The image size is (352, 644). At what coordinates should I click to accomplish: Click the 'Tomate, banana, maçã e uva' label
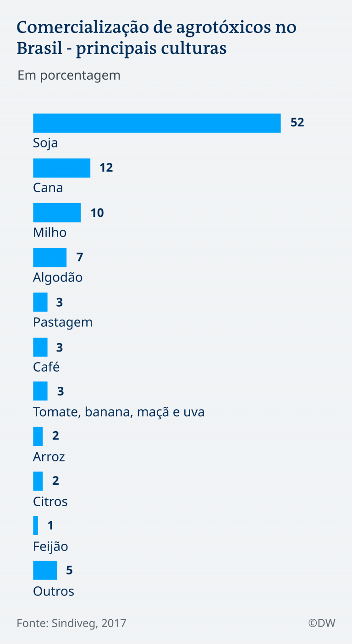[119, 412]
